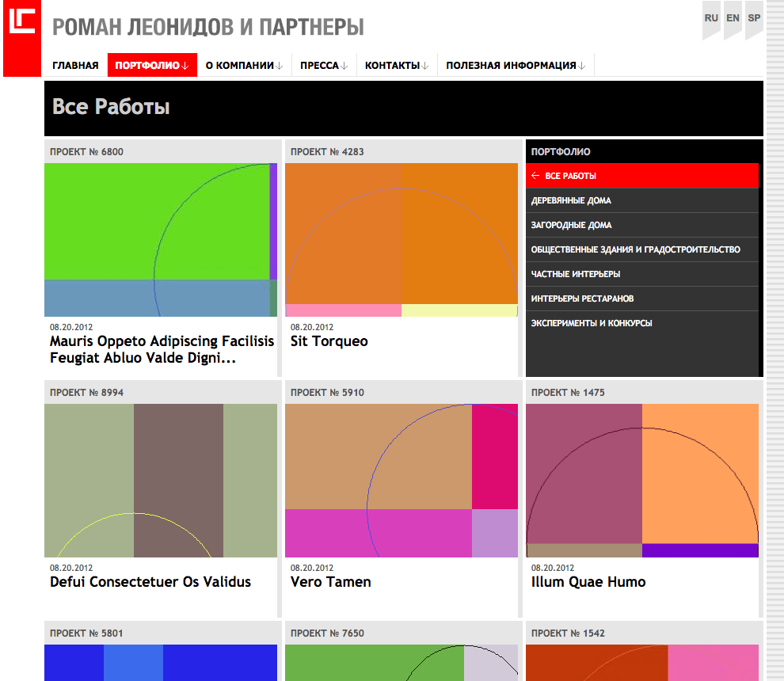This screenshot has width=784, height=681.
Task: Switch site language to EN
Action: (x=733, y=18)
